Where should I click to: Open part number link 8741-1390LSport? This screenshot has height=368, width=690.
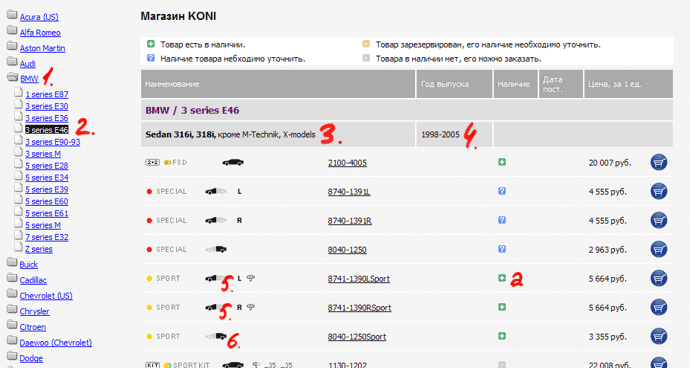coord(359,279)
